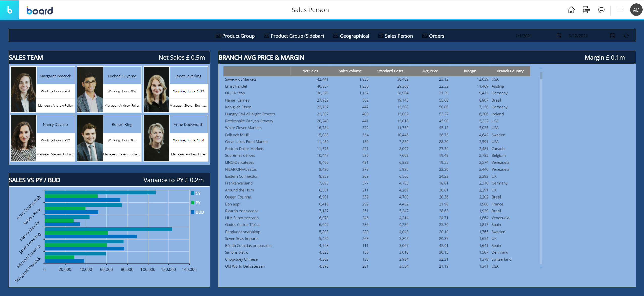Image resolution: width=644 pixels, height=296 pixels.
Task: Select Janet Leverling's photo card
Action: click(x=157, y=89)
